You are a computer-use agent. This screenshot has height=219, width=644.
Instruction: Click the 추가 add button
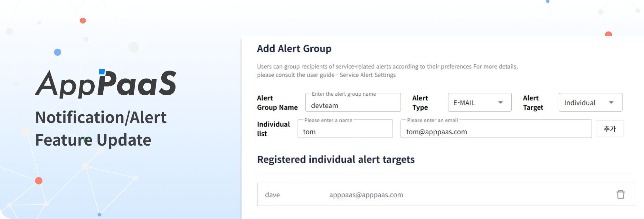(610, 129)
